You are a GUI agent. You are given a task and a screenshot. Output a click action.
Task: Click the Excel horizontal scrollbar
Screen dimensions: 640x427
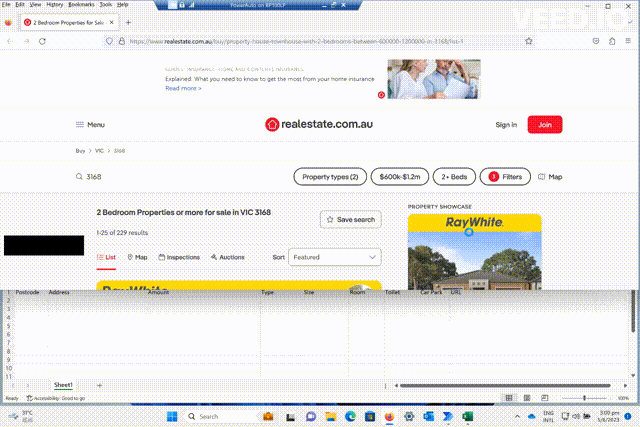(x=505, y=385)
